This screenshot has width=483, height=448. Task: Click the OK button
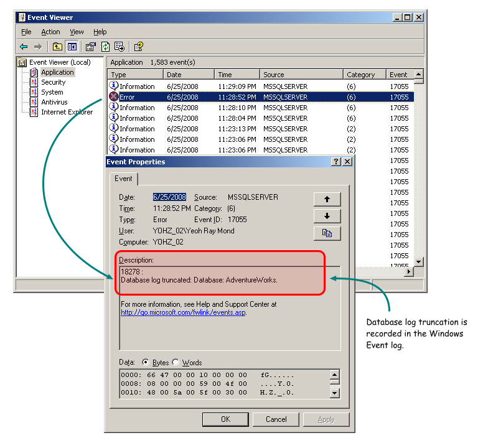pos(225,419)
